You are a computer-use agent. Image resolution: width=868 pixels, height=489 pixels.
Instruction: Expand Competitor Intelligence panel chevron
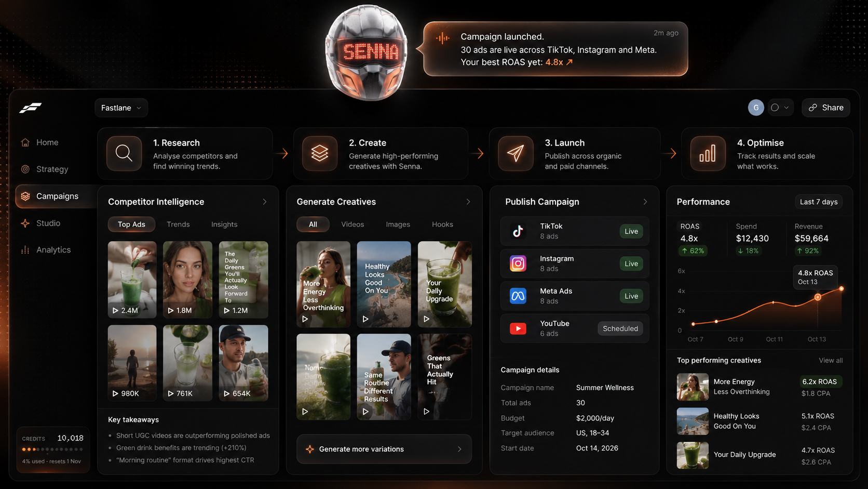tap(265, 202)
